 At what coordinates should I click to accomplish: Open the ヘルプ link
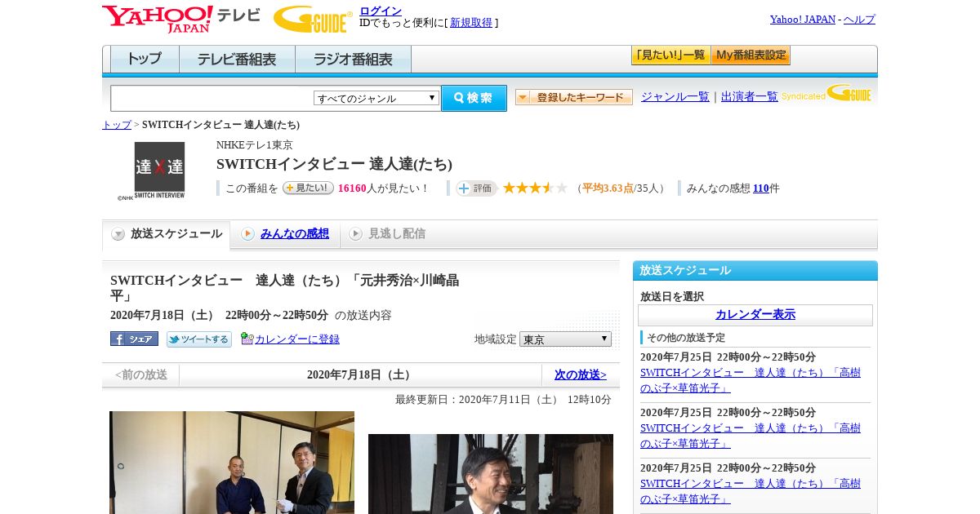click(859, 20)
